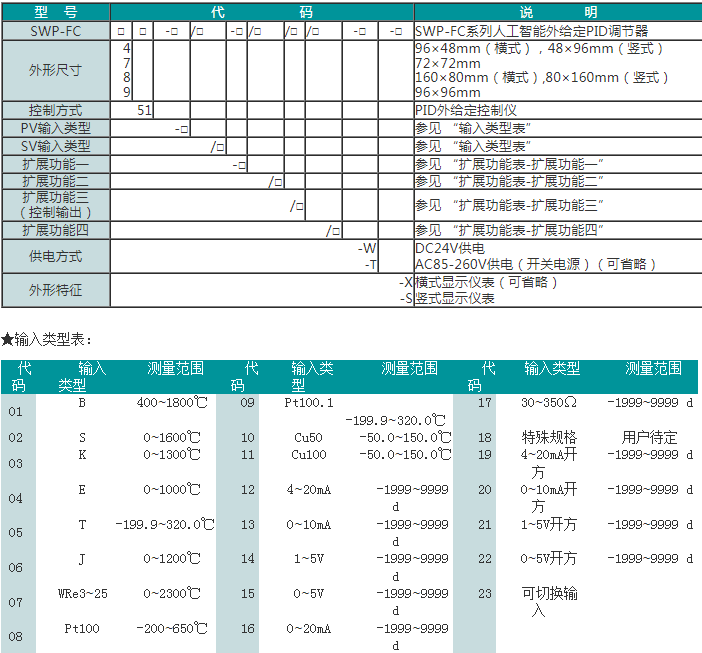Click the 说明 column header
Screen dimensions: 702x653
pos(558,12)
